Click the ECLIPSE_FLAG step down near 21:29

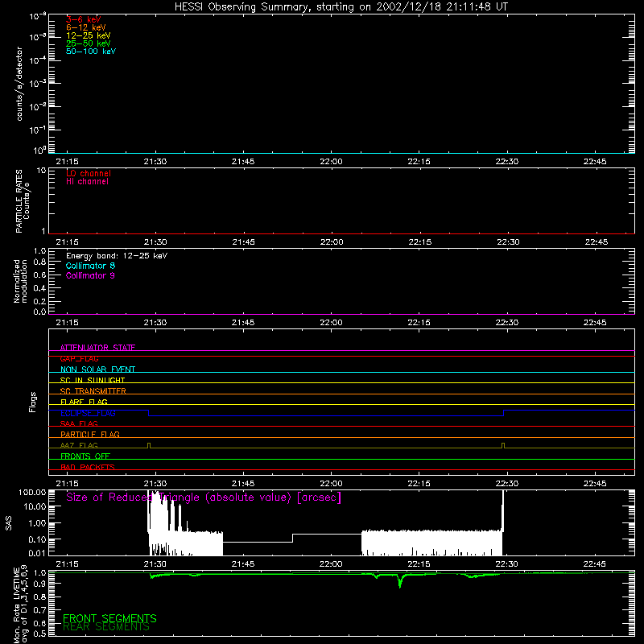(x=148, y=413)
